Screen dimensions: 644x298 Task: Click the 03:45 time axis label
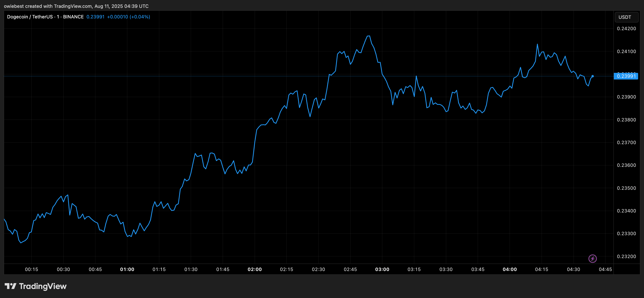pyautogui.click(x=478, y=269)
